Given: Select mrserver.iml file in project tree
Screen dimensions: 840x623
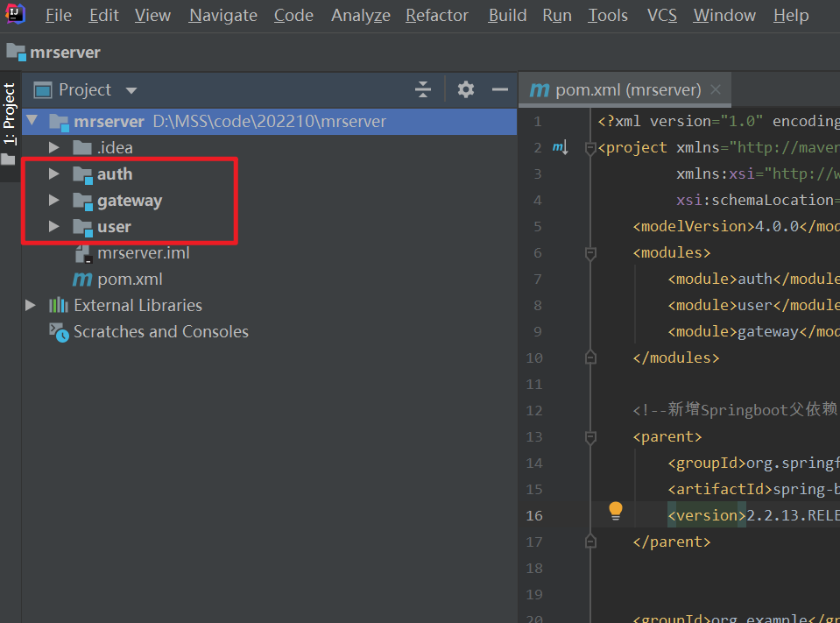Looking at the screenshot, I should pyautogui.click(x=143, y=253).
